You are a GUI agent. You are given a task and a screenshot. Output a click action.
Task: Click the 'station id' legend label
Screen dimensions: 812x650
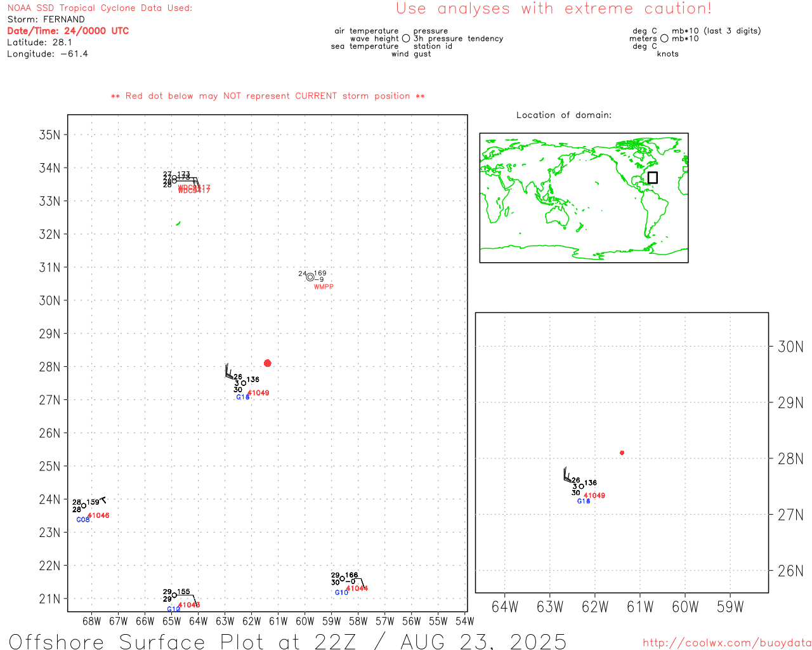tap(433, 46)
